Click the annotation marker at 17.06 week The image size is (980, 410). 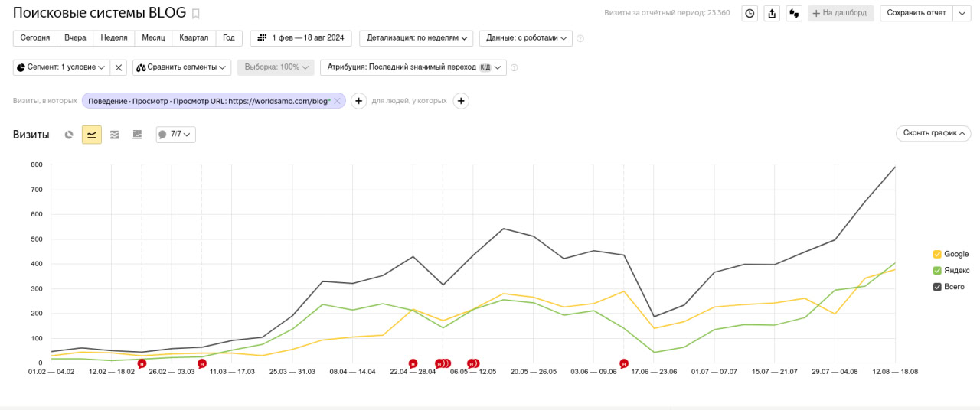coord(624,363)
